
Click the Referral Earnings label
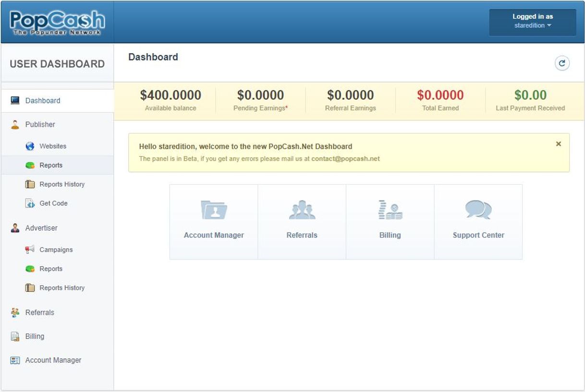[351, 108]
